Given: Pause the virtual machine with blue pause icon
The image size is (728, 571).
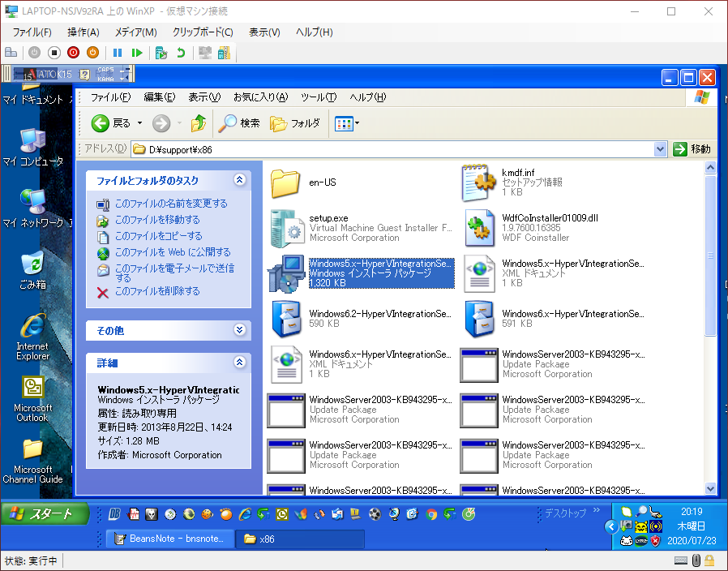Looking at the screenshot, I should 118,53.
